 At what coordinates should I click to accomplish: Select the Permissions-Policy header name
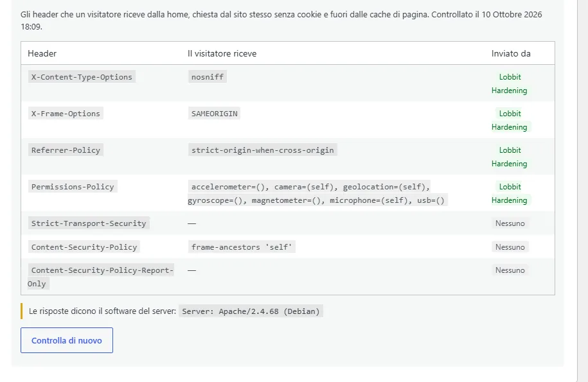73,187
